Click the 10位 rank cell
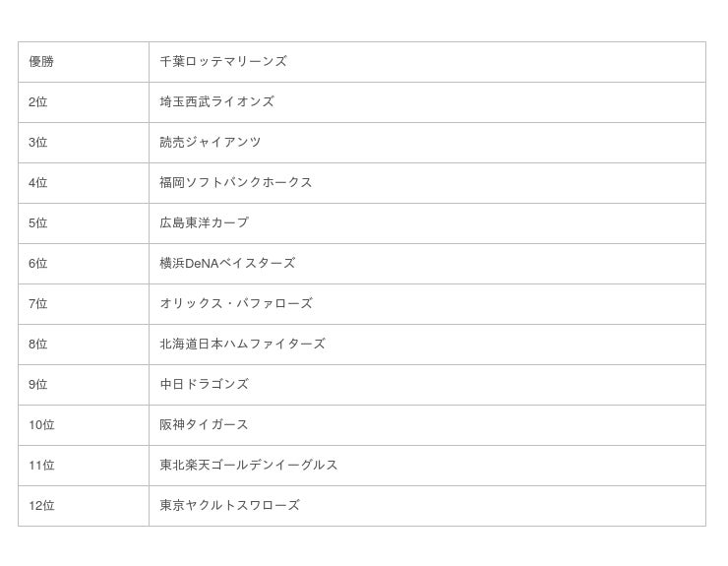The width and height of the screenshot is (728, 566). 41,425
